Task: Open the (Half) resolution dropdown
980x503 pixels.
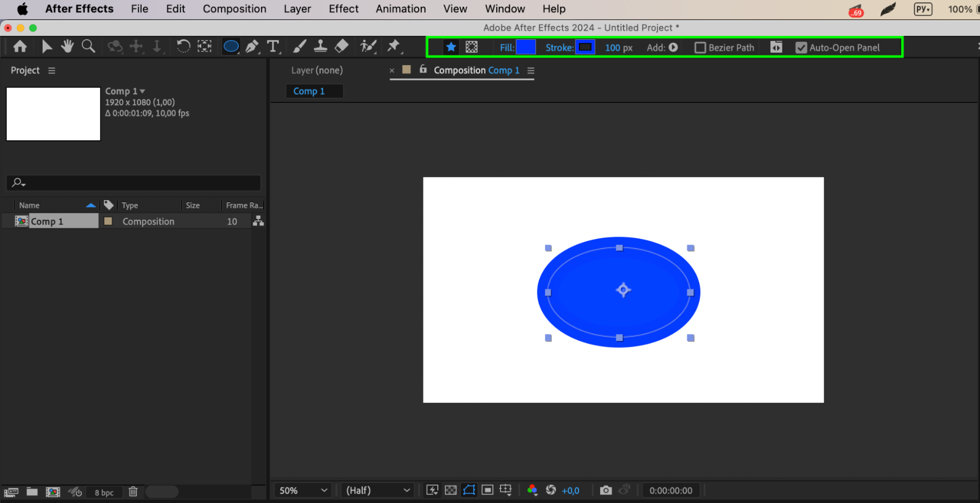Action: point(377,490)
